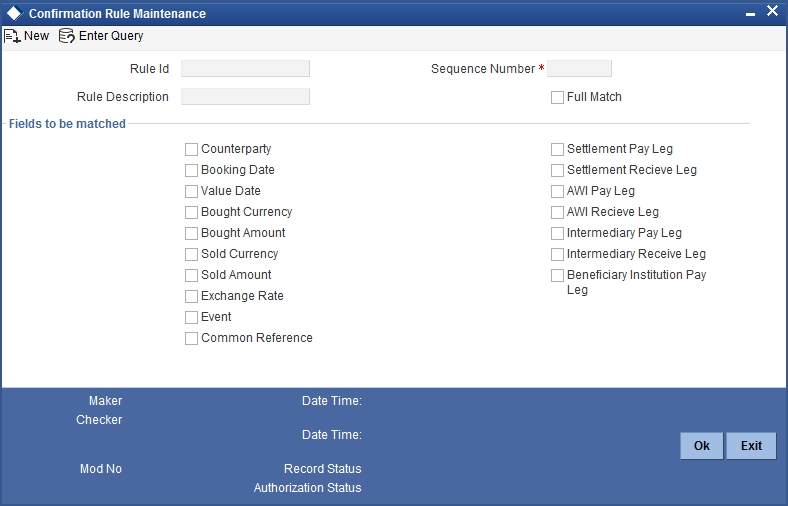
Task: Enable AWI Recieve Leg checkbox
Action: [x=558, y=213]
